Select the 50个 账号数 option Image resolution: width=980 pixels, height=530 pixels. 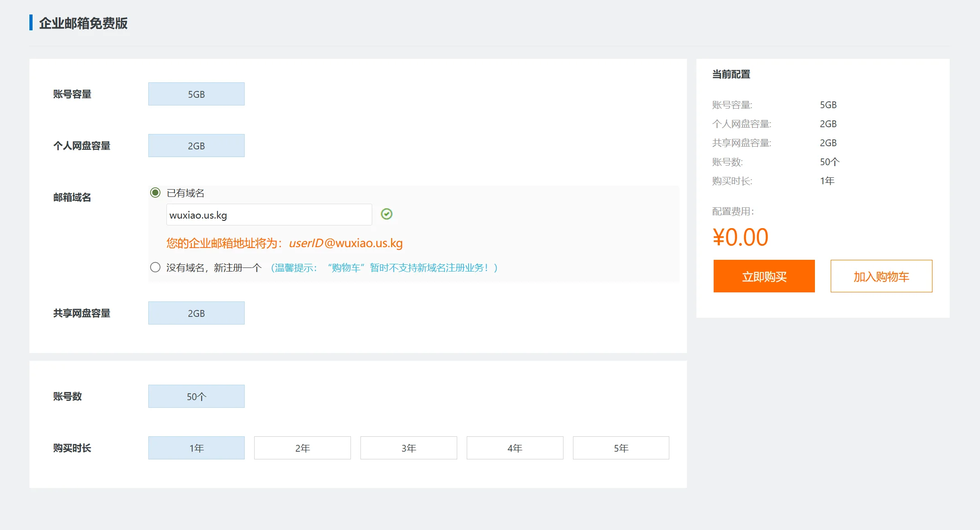pyautogui.click(x=196, y=396)
